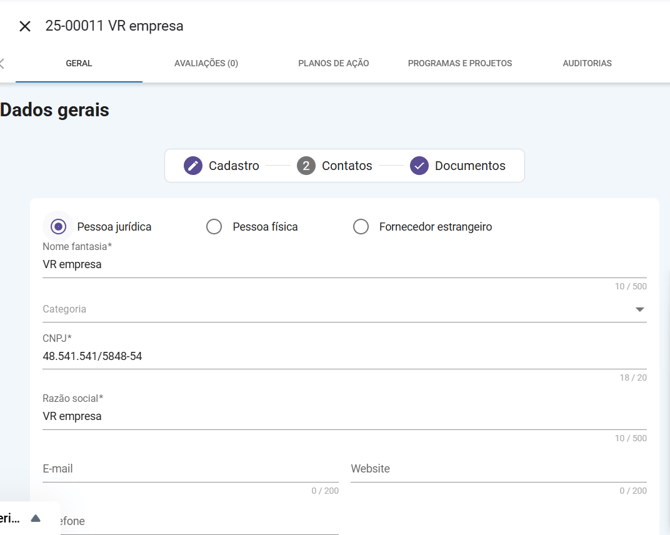Click the number 2 Contatos step icon
The width and height of the screenshot is (670, 535).
(306, 166)
